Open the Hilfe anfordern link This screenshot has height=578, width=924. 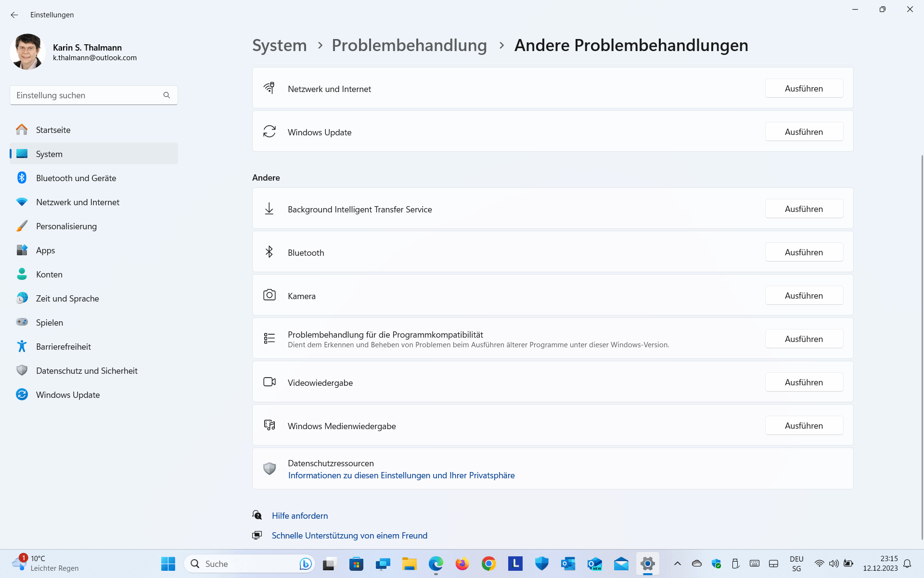[300, 516]
